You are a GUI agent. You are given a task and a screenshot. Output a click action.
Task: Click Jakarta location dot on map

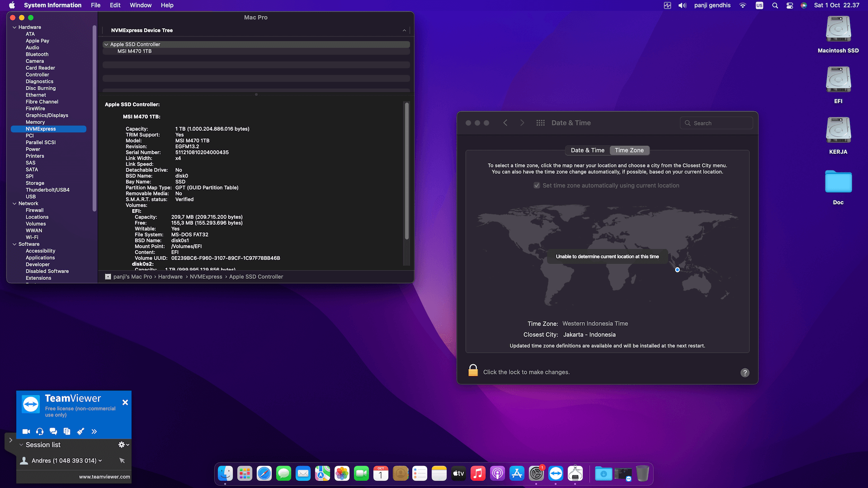pyautogui.click(x=677, y=270)
